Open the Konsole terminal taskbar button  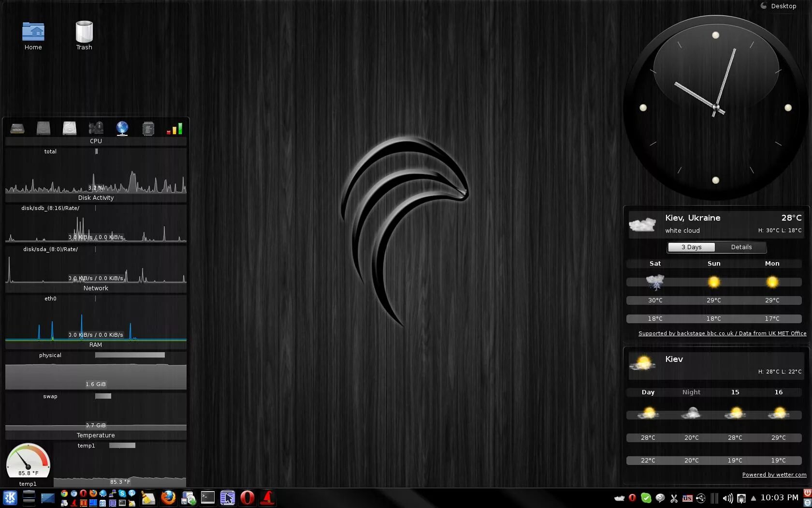(x=208, y=498)
